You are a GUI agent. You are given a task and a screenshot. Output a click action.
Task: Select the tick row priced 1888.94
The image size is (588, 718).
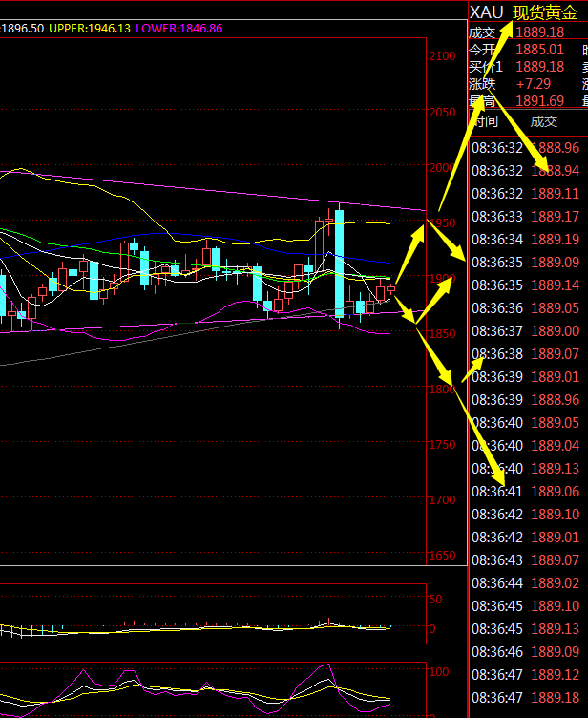(556, 171)
